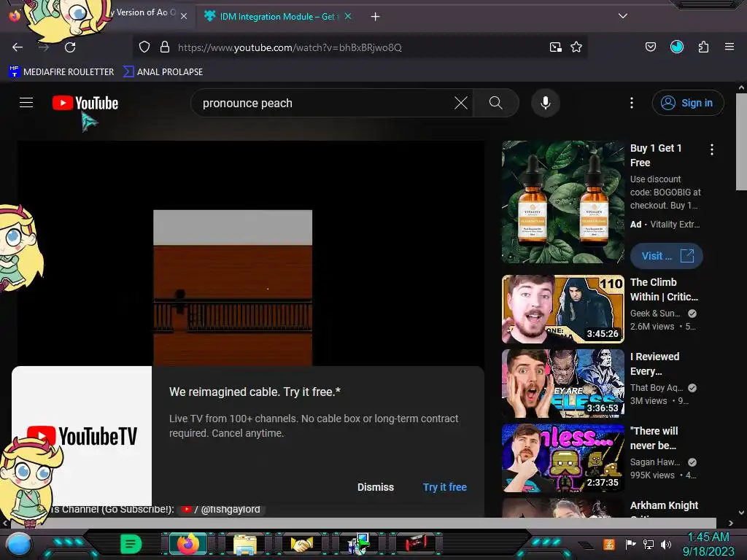747x560 pixels.
Task: Click the picture-in-picture icon in address bar
Action: pos(555,47)
